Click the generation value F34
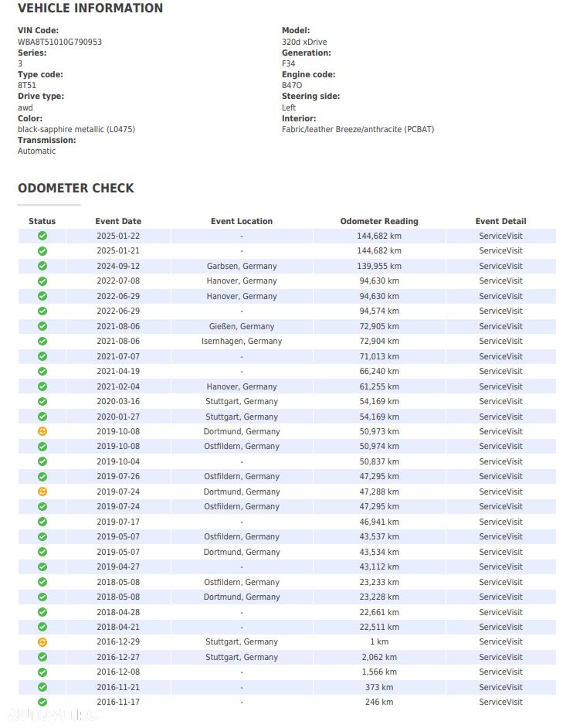This screenshot has width=573, height=728. click(288, 63)
